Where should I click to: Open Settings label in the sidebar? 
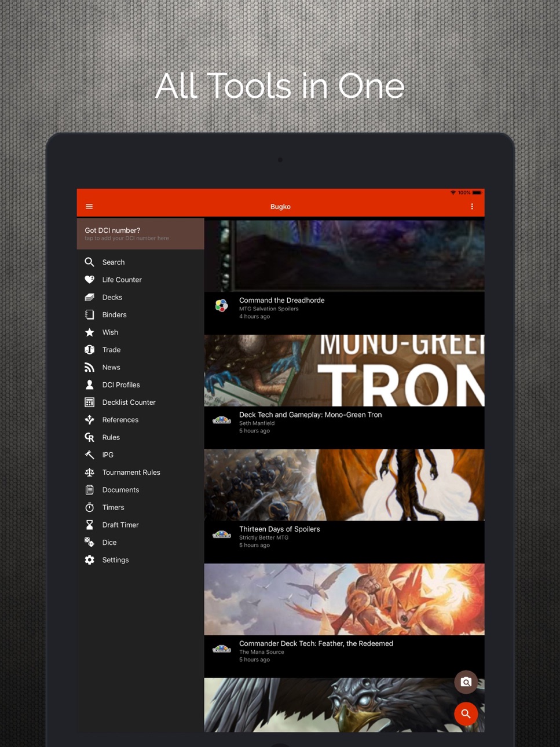(x=115, y=560)
